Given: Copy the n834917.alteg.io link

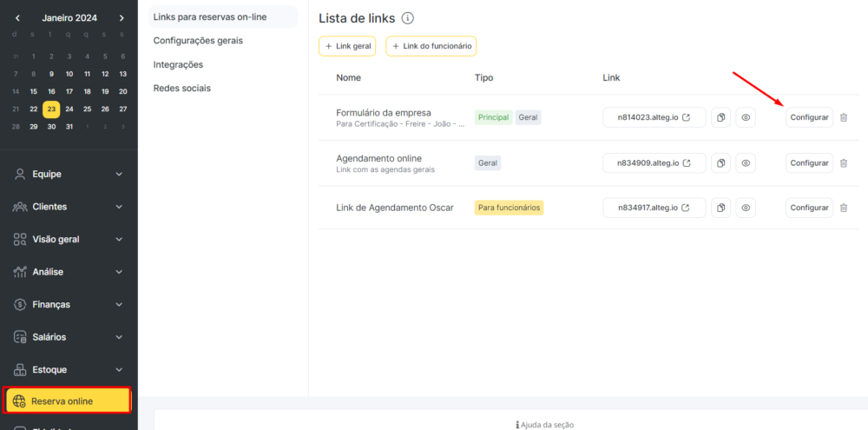Looking at the screenshot, I should 720,208.
